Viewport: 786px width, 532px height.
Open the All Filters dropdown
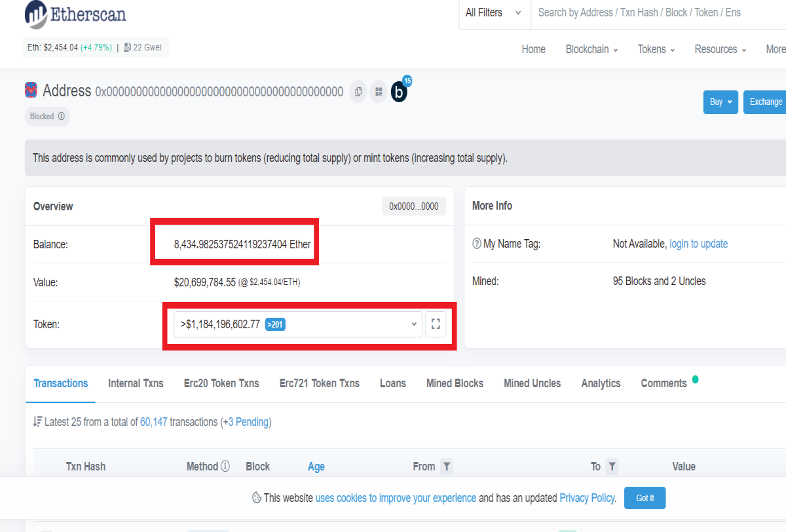(495, 13)
